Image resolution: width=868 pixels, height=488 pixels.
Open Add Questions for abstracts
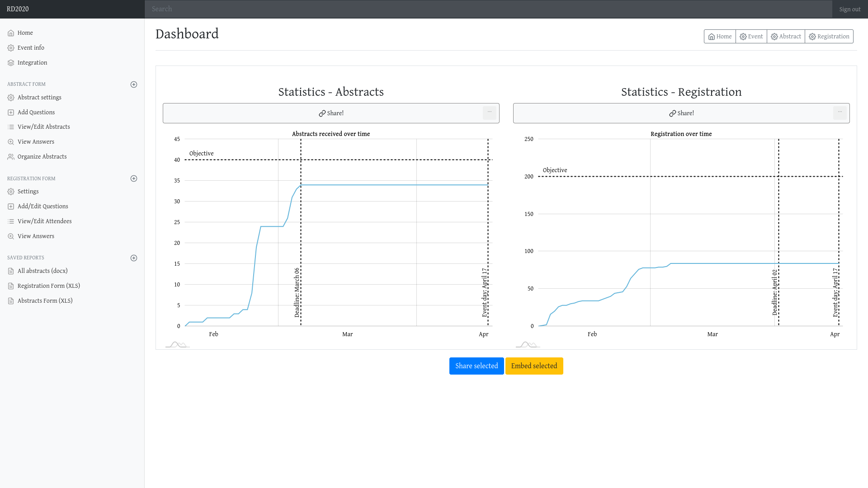72,113
